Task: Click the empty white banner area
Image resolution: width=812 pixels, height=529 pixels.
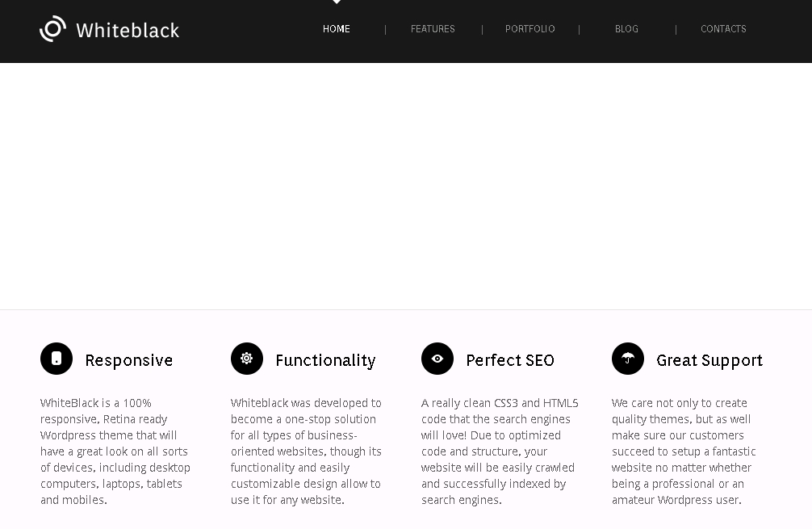Action: tap(406, 186)
